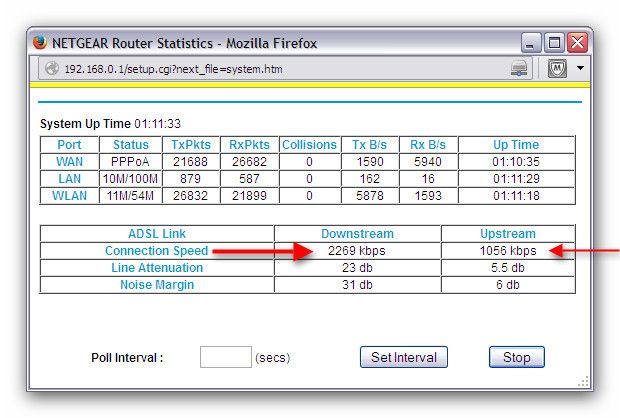This screenshot has width=620, height=418.
Task: Focus the Poll Interval input field
Action: (226, 357)
